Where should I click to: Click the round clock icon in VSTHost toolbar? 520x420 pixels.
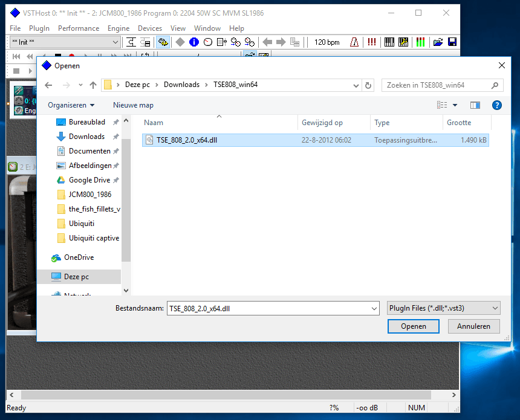[208, 42]
